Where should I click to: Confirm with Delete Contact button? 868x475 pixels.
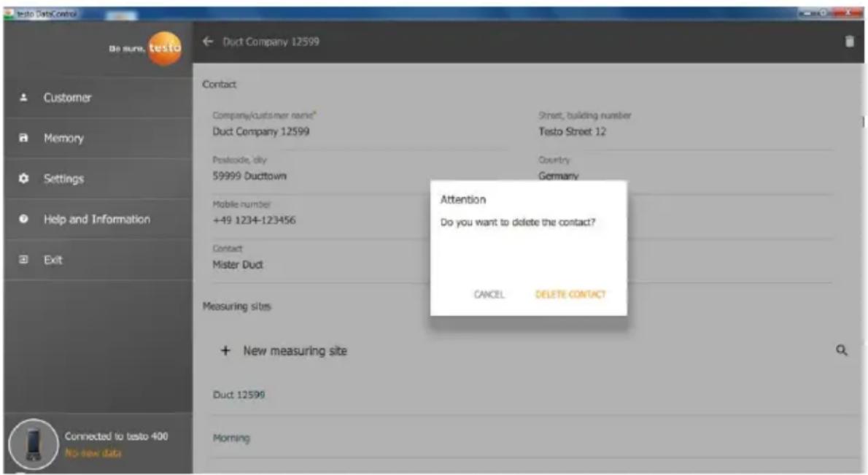(x=570, y=295)
